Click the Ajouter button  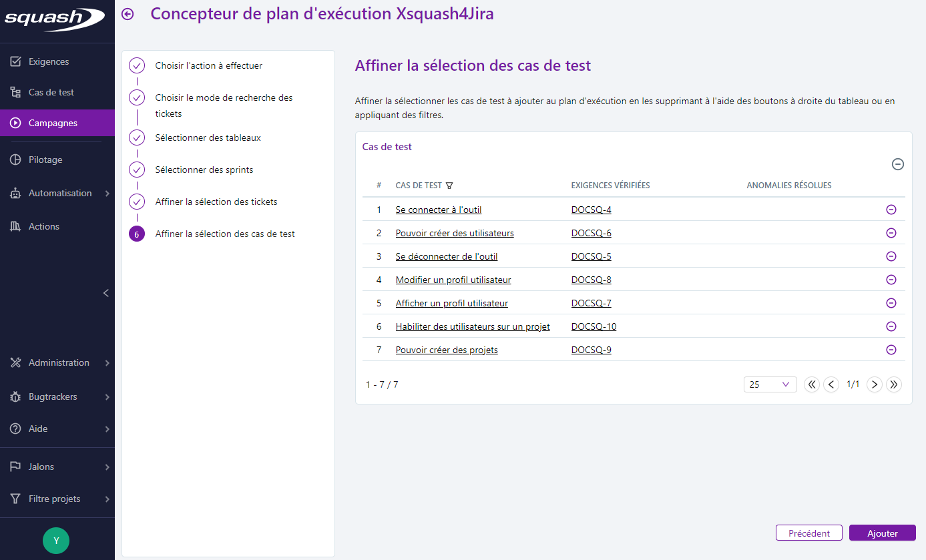coord(882,533)
